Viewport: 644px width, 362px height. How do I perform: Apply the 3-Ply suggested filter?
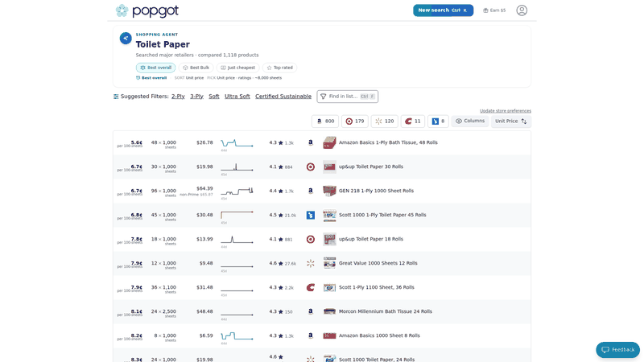[x=196, y=97]
